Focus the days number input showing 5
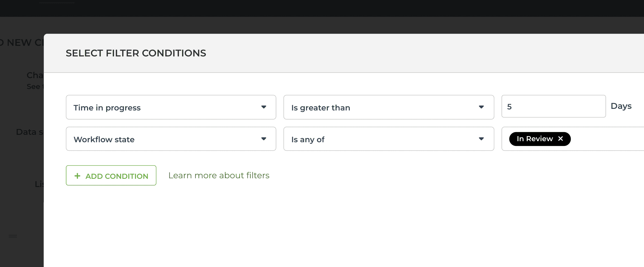 [554, 106]
